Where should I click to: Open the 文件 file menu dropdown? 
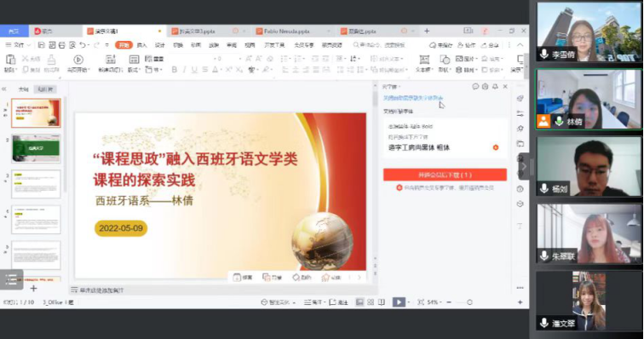coord(18,45)
